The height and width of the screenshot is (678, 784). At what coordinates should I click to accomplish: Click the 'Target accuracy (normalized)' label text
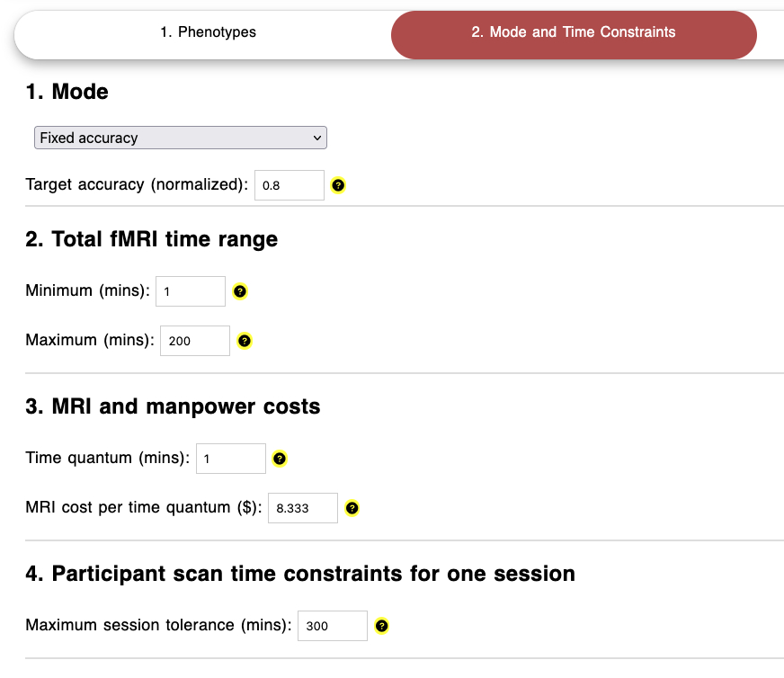(x=137, y=184)
